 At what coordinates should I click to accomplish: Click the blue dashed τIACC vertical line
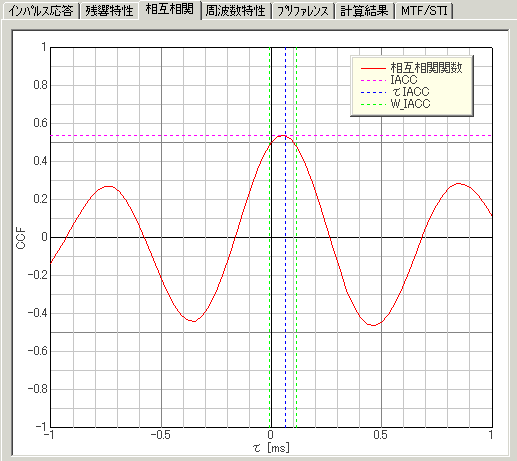285,283
